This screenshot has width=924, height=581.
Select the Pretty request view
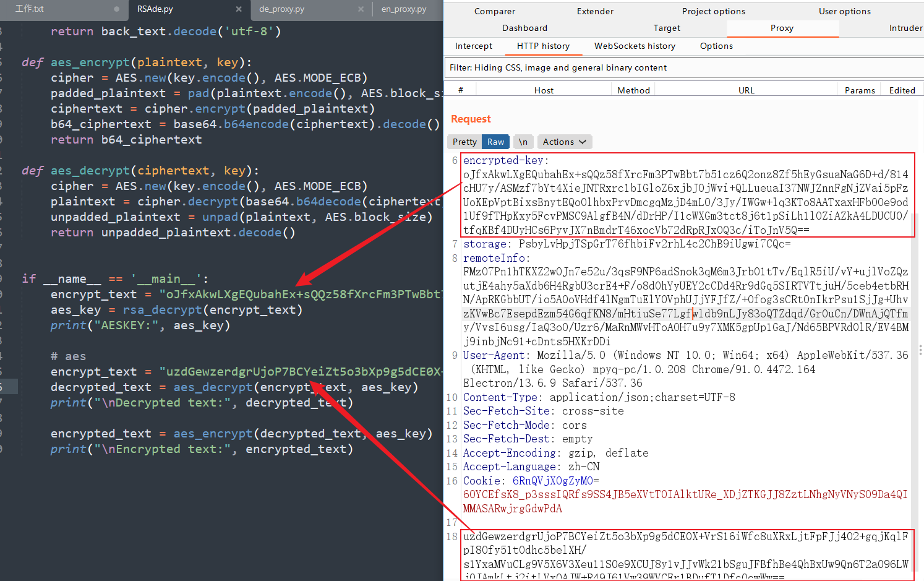point(464,142)
